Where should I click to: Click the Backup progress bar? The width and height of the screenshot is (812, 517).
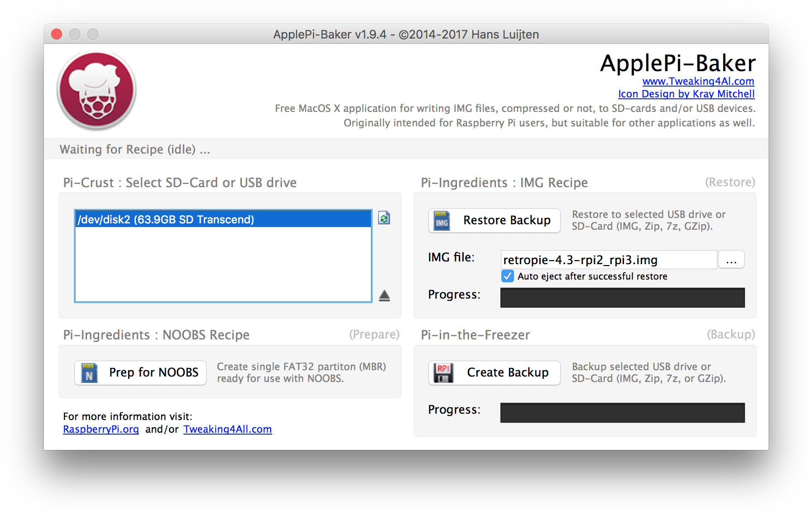(x=622, y=412)
